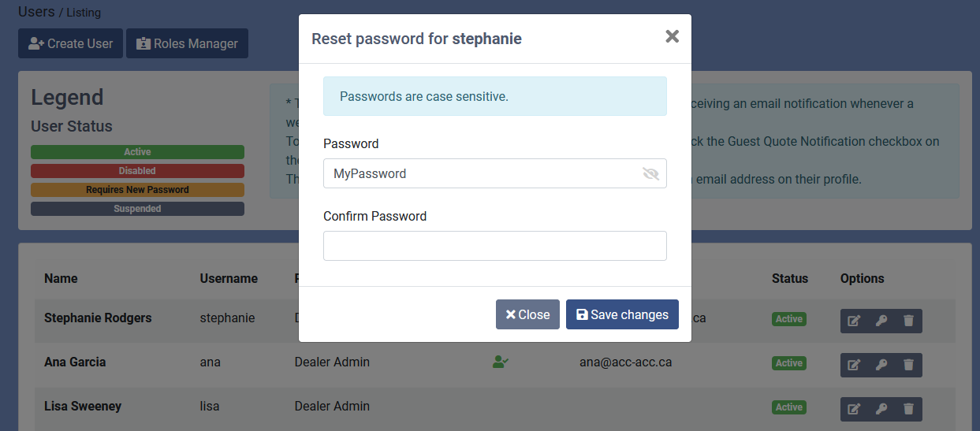
Task: Open password reset key for Ana Garcia
Action: click(x=881, y=365)
